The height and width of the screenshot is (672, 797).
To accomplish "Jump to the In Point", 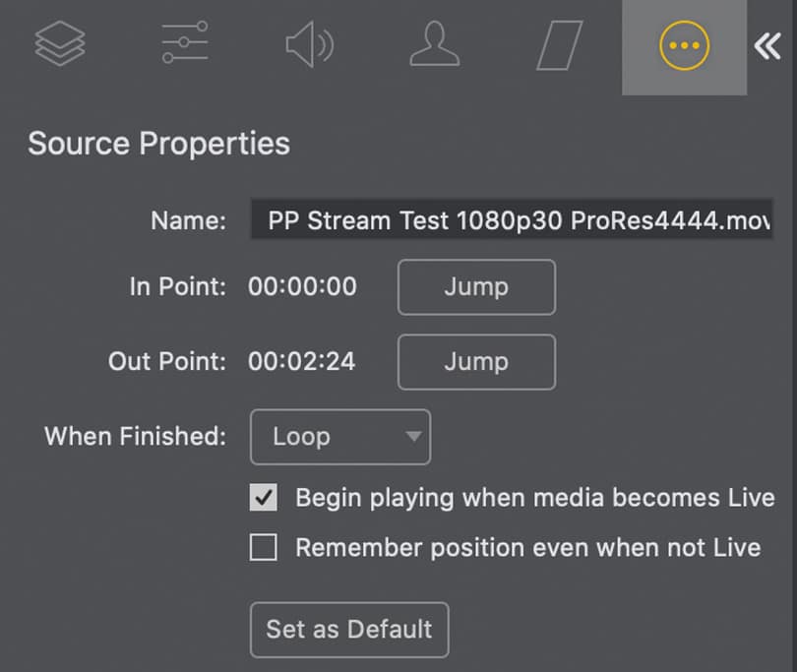I will tap(476, 287).
